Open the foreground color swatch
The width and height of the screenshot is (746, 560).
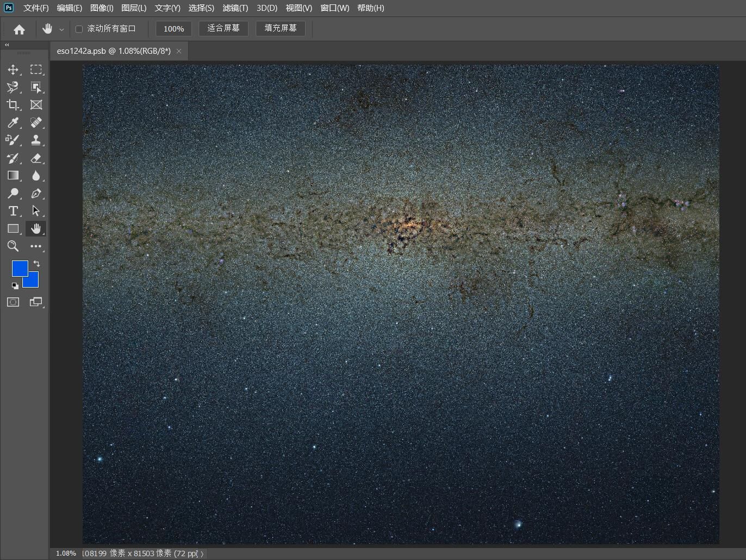[20, 268]
